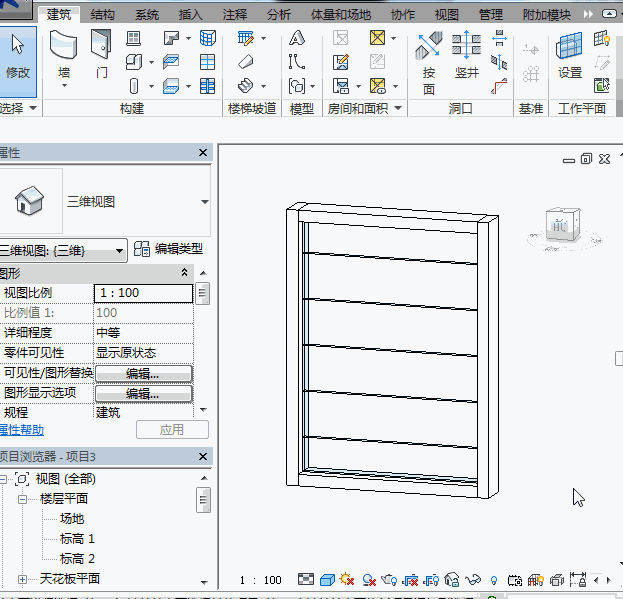
Task: Click the ViewCube in the 3D view
Action: tap(559, 225)
